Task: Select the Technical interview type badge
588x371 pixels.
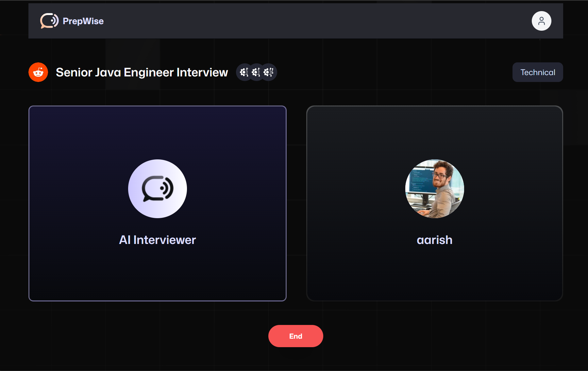Action: click(537, 72)
